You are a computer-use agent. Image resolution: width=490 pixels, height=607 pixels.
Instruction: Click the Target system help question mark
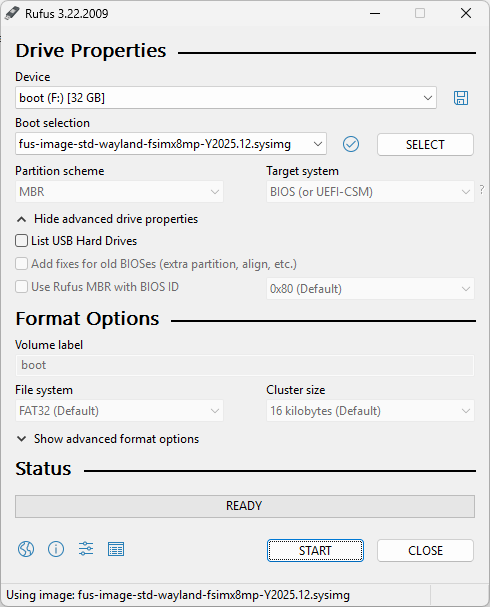pos(481,190)
